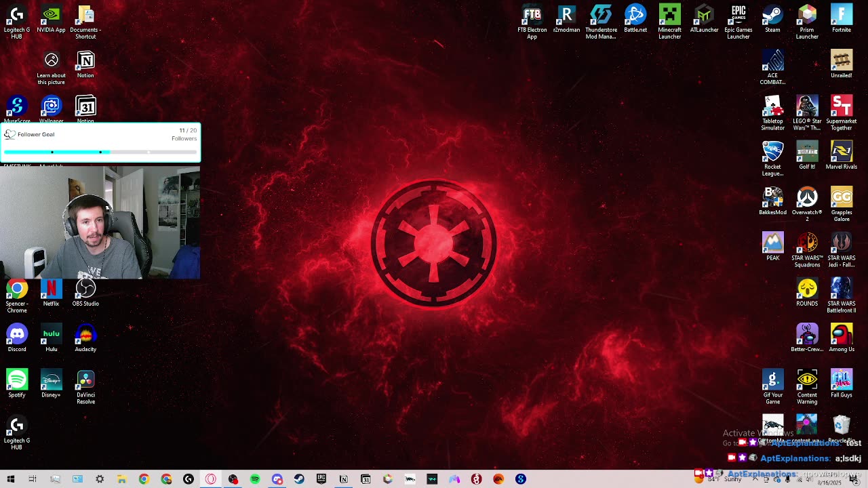The image size is (868, 488).
Task: Open the Netflix desktop icon
Action: pyautogui.click(x=51, y=292)
